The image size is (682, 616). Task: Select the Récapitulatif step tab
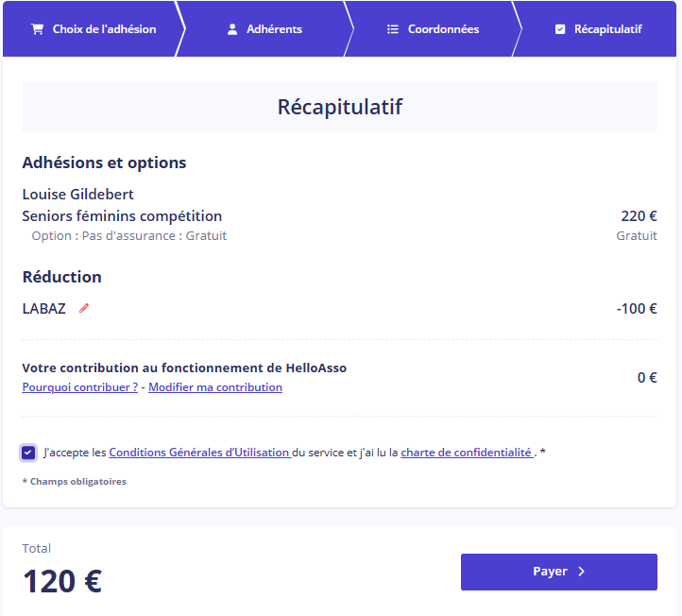598,29
